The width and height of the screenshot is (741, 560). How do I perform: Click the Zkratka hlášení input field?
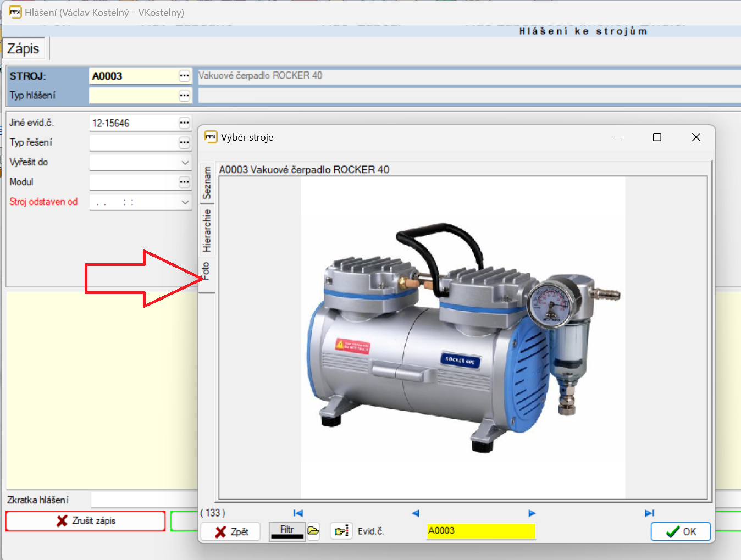click(144, 500)
